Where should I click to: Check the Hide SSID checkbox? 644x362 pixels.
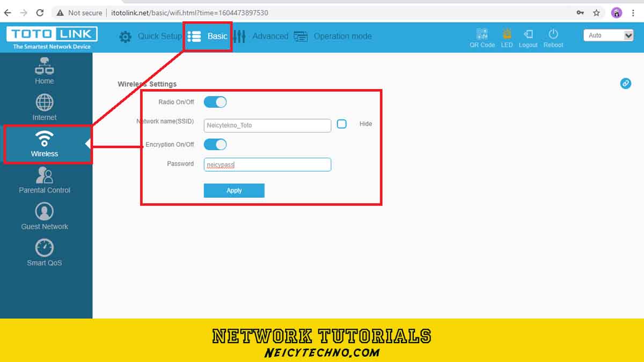click(342, 124)
